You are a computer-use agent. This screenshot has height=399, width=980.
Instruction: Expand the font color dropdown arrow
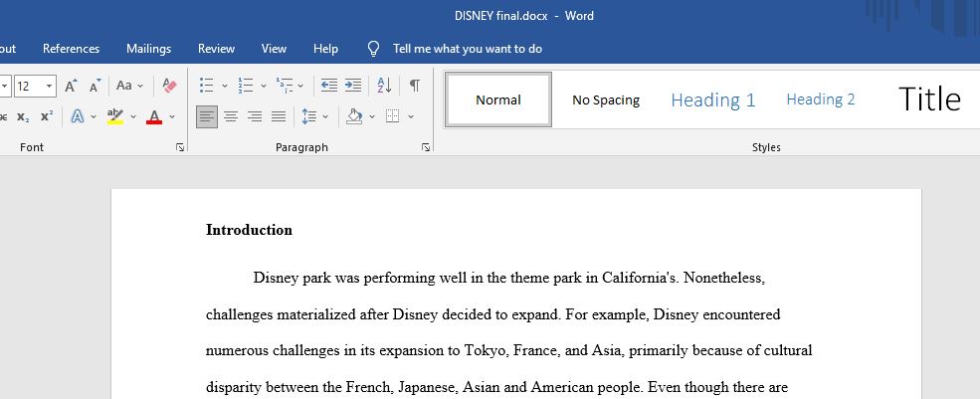click(172, 117)
